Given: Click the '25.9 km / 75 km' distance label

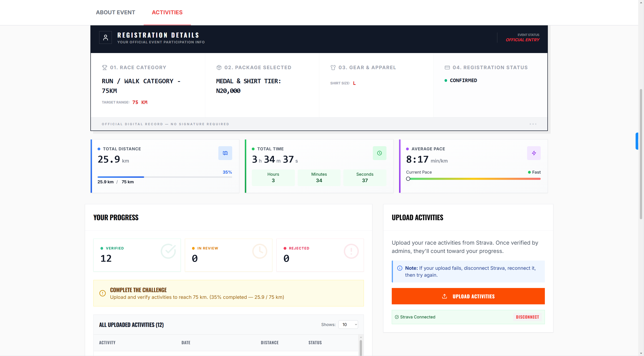Looking at the screenshot, I should click(116, 182).
